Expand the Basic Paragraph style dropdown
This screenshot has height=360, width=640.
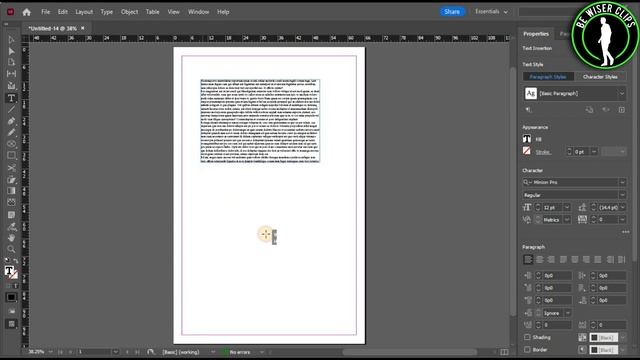tap(622, 93)
